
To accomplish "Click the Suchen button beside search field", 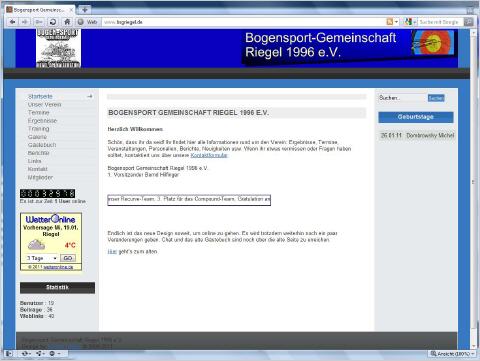I will click(x=436, y=98).
